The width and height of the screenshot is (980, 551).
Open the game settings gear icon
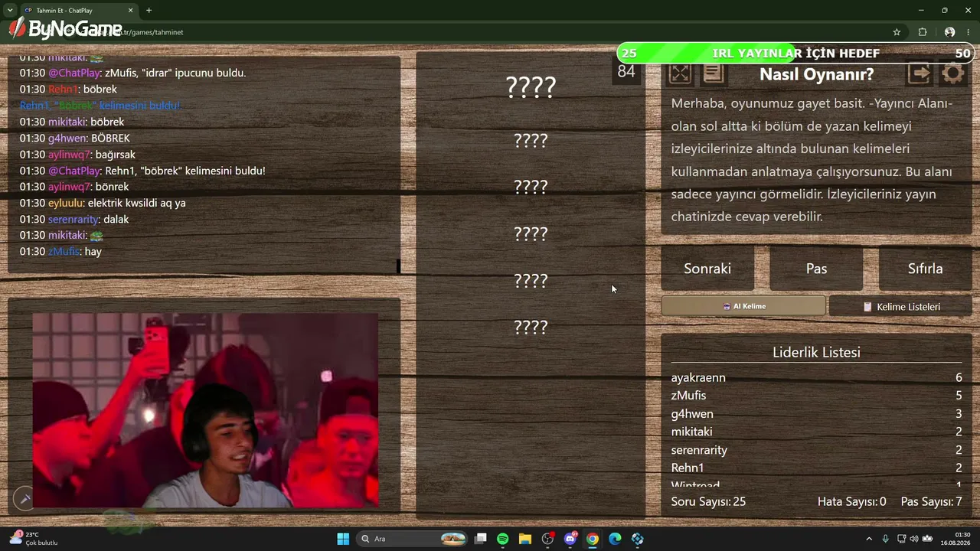[x=953, y=73]
